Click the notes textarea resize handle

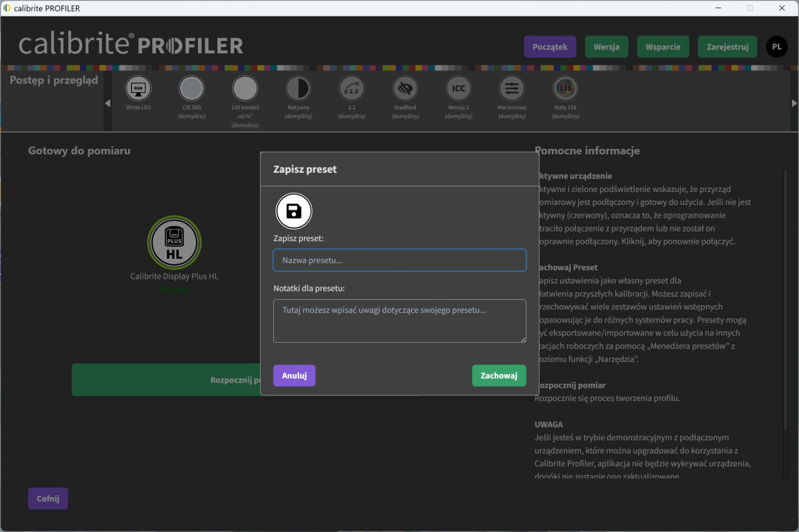click(523, 339)
